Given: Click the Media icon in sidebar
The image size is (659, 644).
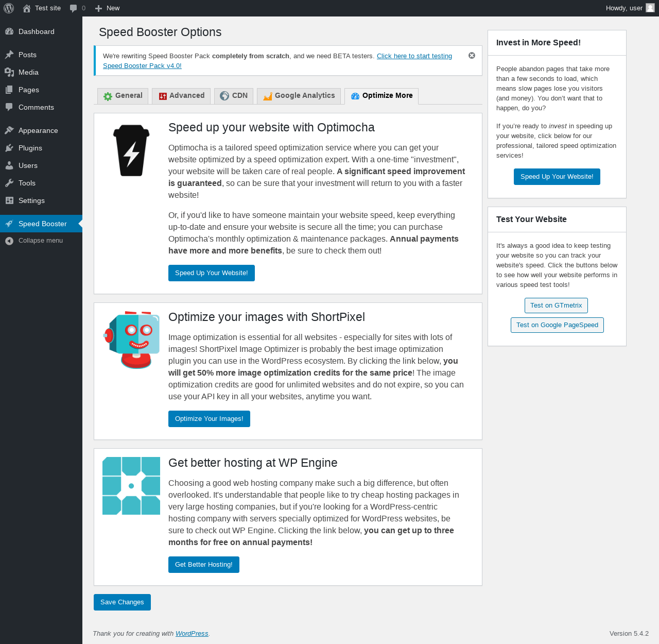Looking at the screenshot, I should point(9,72).
